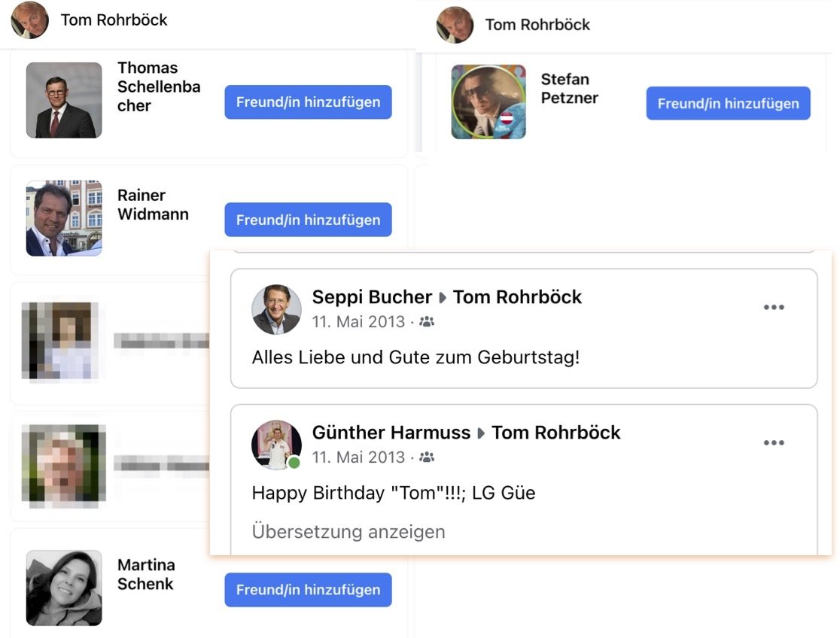Open Seppi Bucher name link in post
This screenshot has width=840, height=638.
(372, 296)
